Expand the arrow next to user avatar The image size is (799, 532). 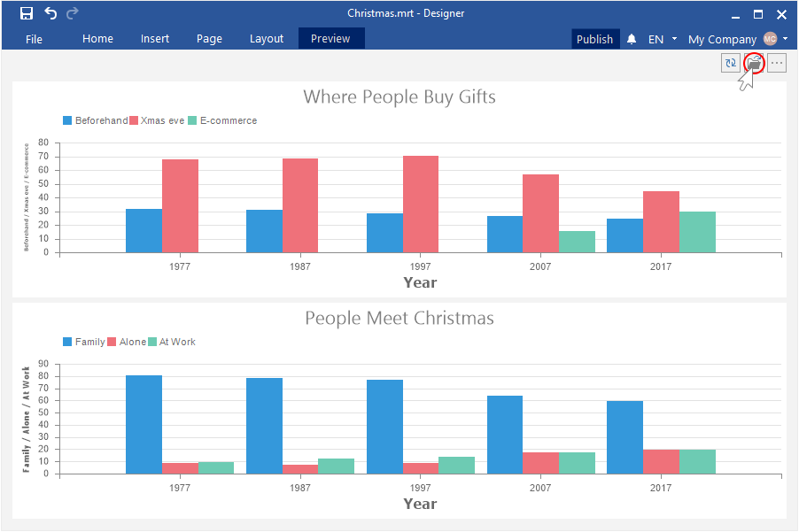pyautogui.click(x=785, y=39)
